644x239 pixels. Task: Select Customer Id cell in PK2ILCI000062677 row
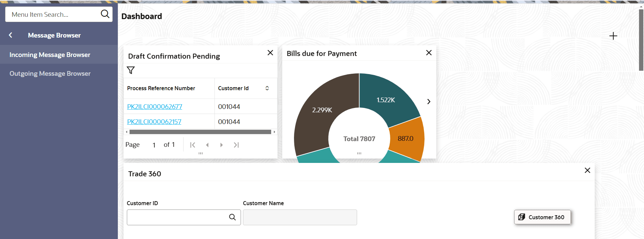click(246, 107)
